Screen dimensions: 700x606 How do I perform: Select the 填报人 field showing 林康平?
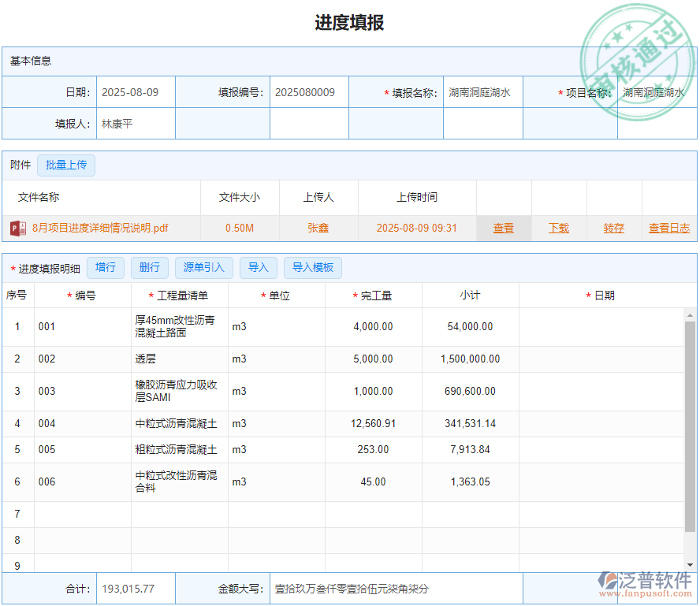point(136,123)
